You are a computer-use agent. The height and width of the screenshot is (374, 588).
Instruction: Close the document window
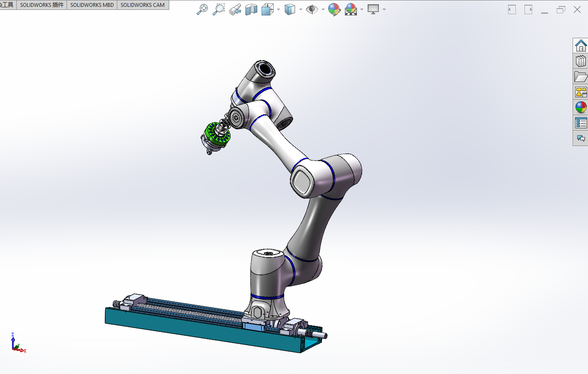pyautogui.click(x=577, y=9)
